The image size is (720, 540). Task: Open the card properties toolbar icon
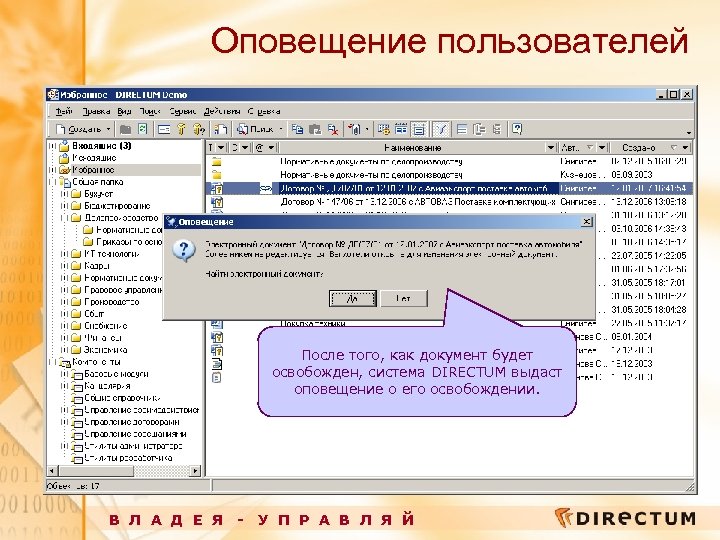click(164, 129)
